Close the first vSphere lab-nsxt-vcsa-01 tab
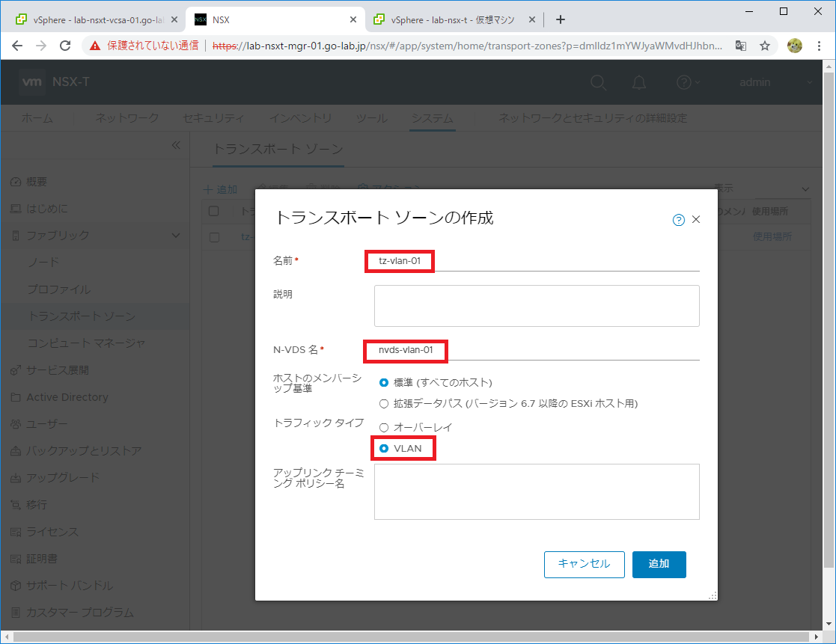 pos(174,19)
